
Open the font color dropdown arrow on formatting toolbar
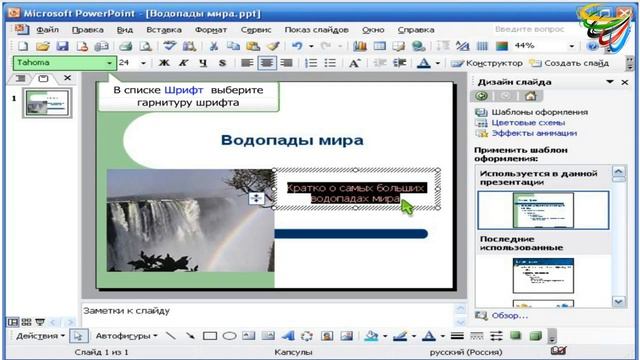[x=438, y=63]
